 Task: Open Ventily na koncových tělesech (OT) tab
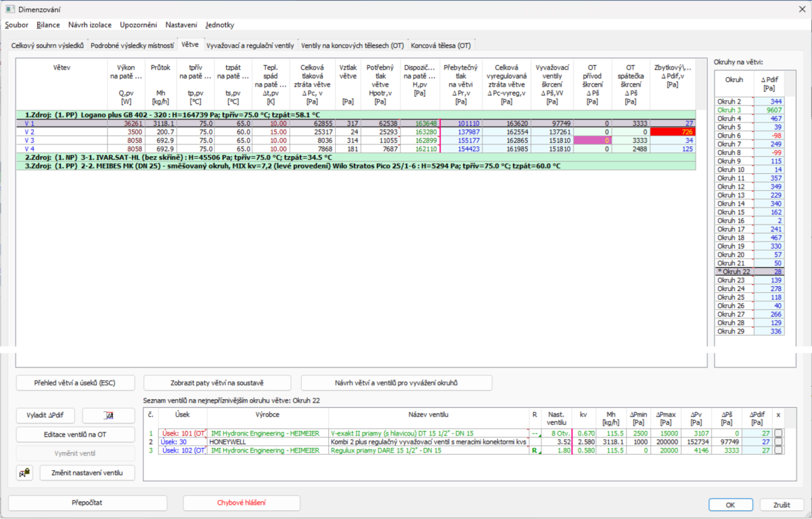pos(353,45)
